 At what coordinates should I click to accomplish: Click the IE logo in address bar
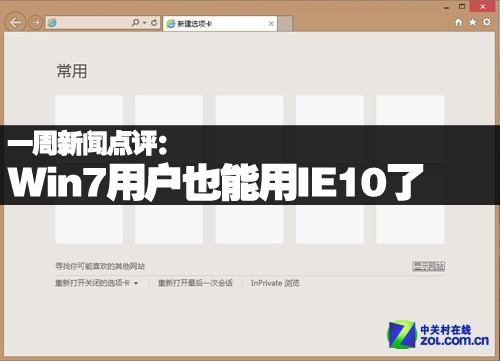pyautogui.click(x=52, y=23)
